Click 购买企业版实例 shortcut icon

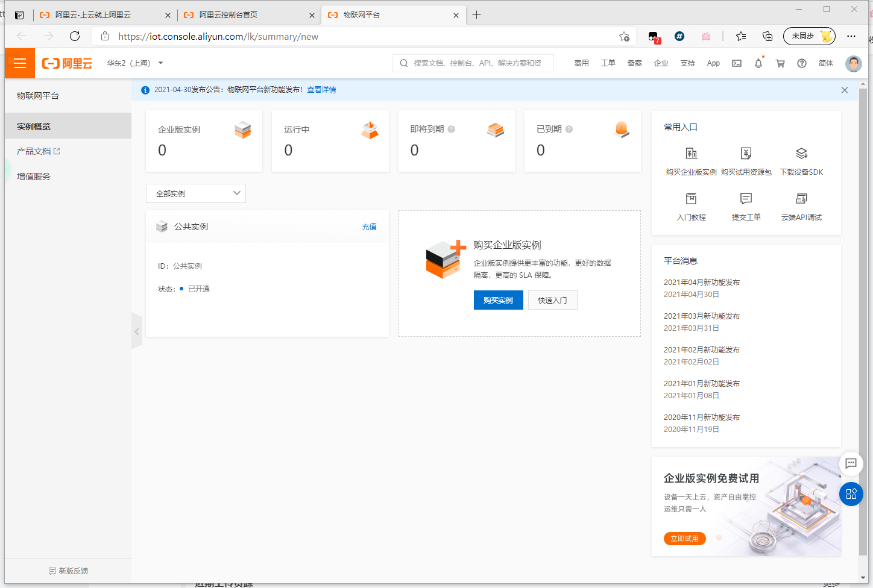click(692, 154)
